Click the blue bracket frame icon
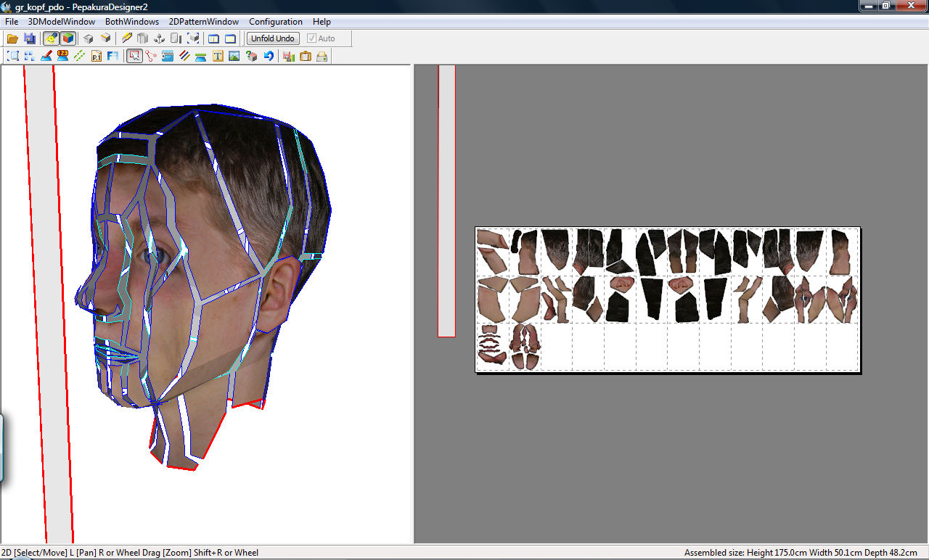 click(x=13, y=56)
